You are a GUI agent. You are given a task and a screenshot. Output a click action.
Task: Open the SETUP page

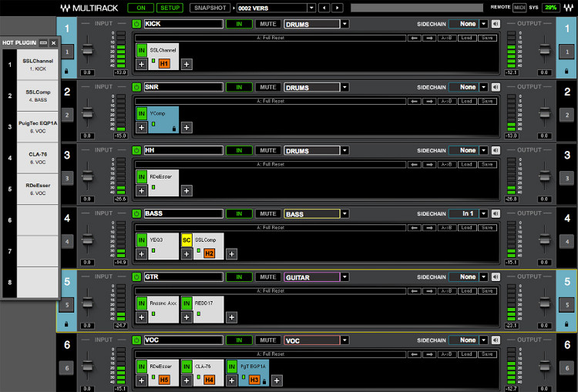point(170,8)
